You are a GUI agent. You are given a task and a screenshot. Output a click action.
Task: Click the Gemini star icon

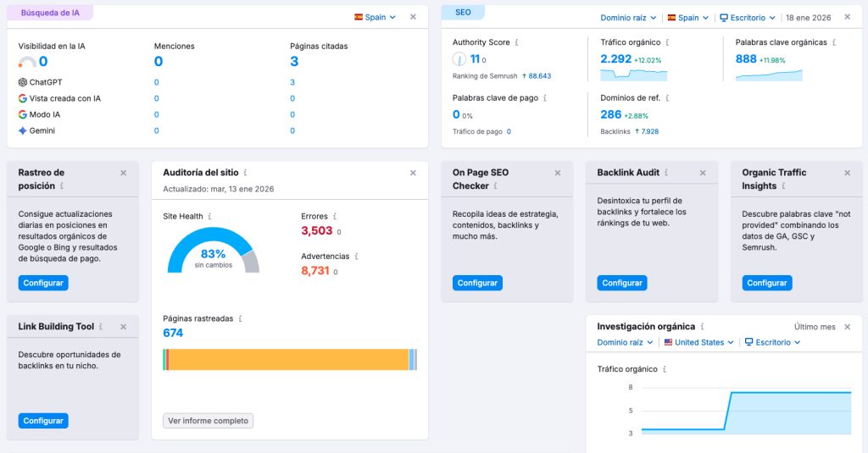[23, 130]
